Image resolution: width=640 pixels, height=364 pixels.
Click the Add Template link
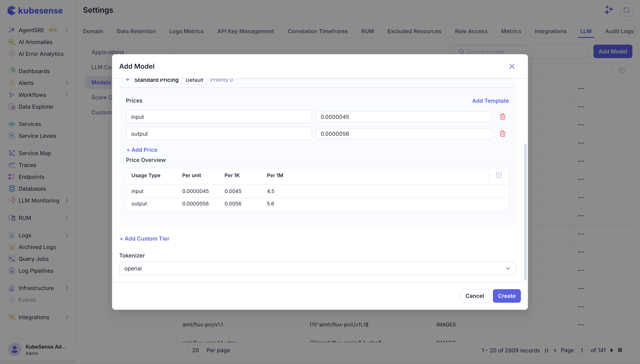490,101
